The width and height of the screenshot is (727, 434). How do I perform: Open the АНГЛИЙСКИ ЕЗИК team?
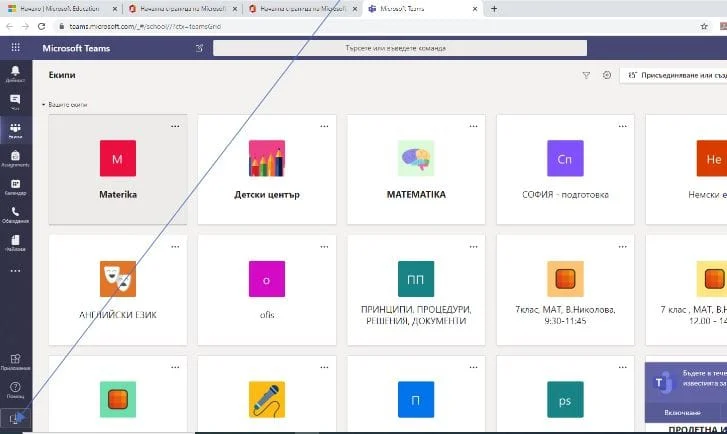click(118, 290)
